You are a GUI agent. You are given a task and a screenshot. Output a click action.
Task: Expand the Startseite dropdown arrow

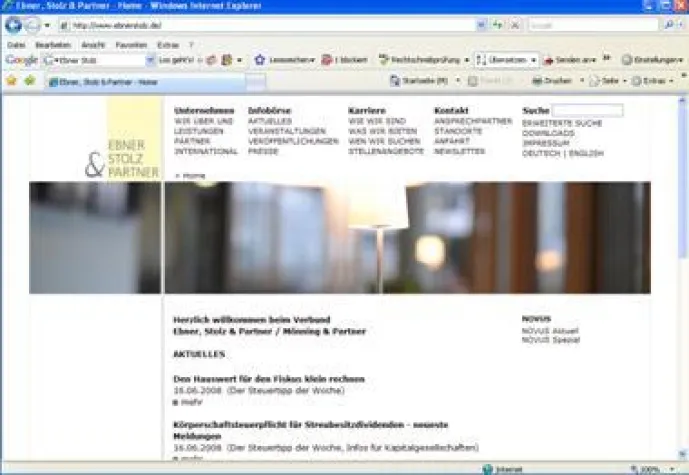click(458, 81)
